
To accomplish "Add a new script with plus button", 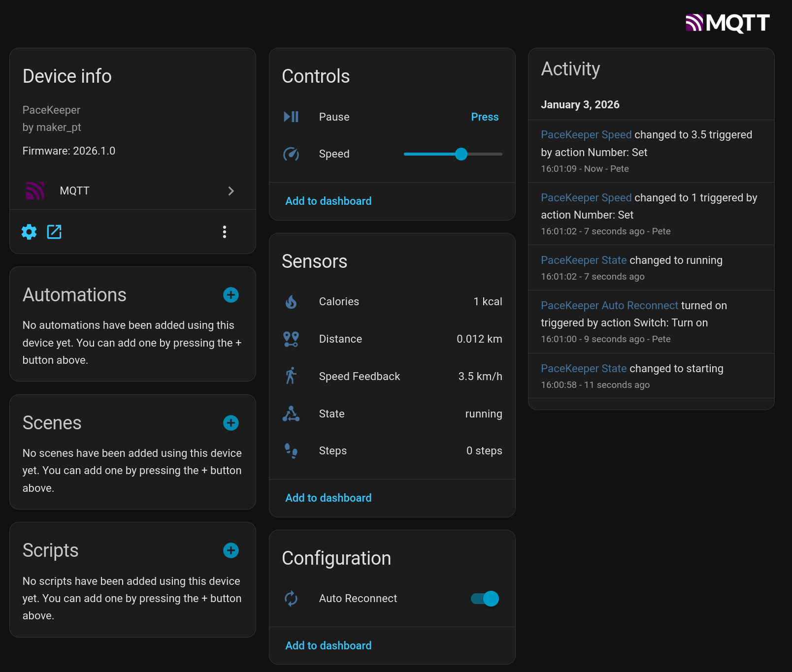I will pyautogui.click(x=231, y=550).
